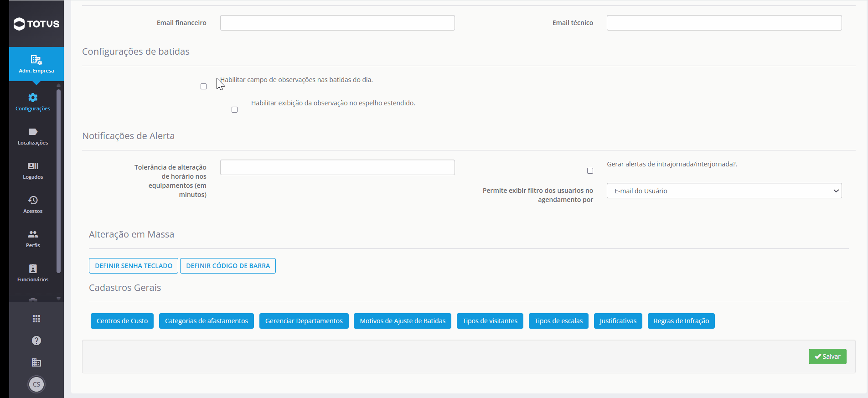Open the help question mark icon
This screenshot has height=398, width=868.
36,341
